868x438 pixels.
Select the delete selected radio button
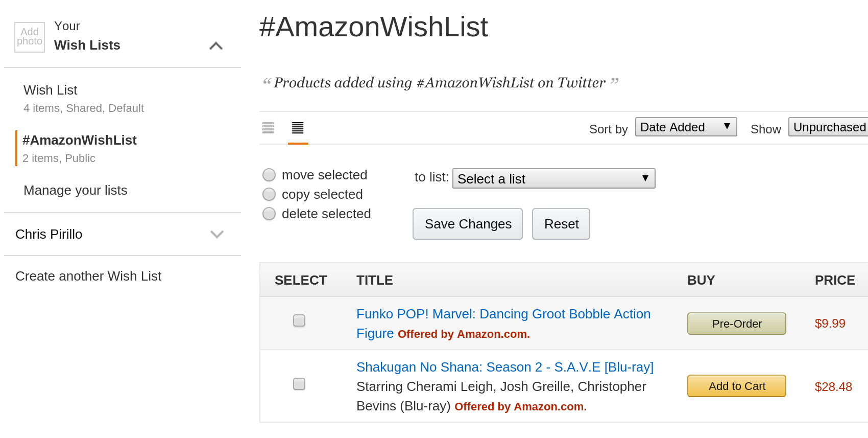[269, 214]
